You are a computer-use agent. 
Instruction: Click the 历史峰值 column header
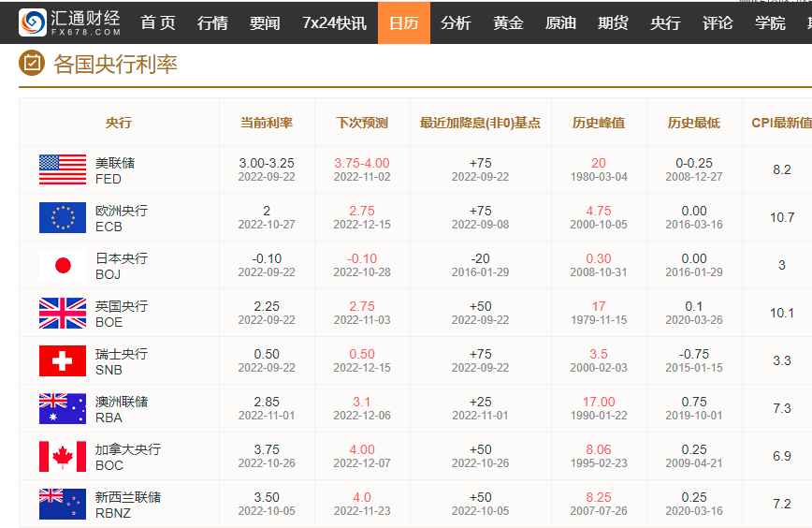(599, 123)
